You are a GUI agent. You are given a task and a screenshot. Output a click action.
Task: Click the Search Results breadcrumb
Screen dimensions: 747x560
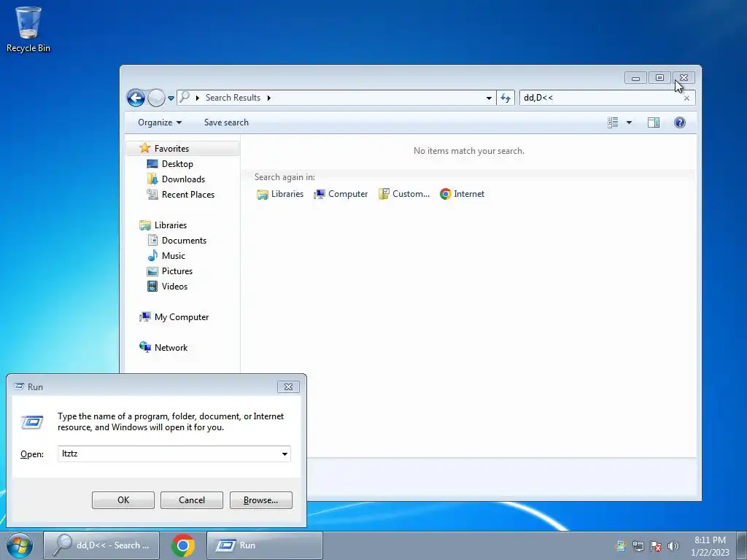[233, 98]
